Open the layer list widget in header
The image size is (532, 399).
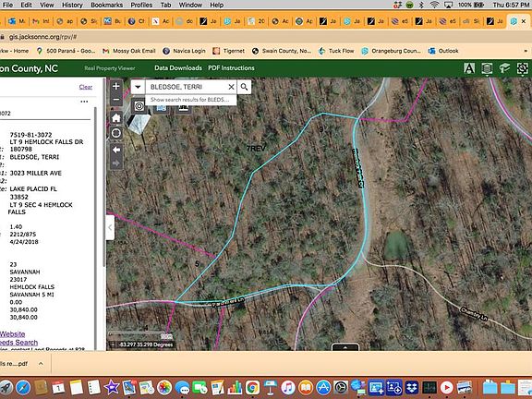point(487,68)
